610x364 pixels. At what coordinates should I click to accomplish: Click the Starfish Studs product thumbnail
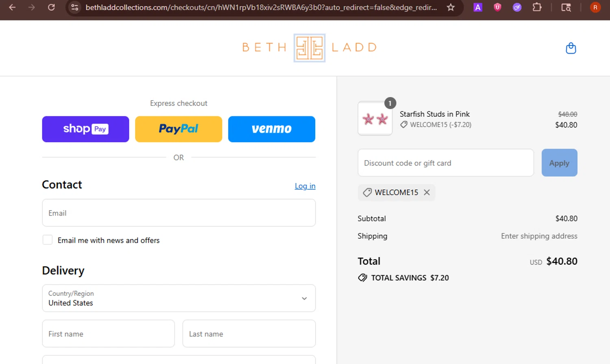coord(375,118)
